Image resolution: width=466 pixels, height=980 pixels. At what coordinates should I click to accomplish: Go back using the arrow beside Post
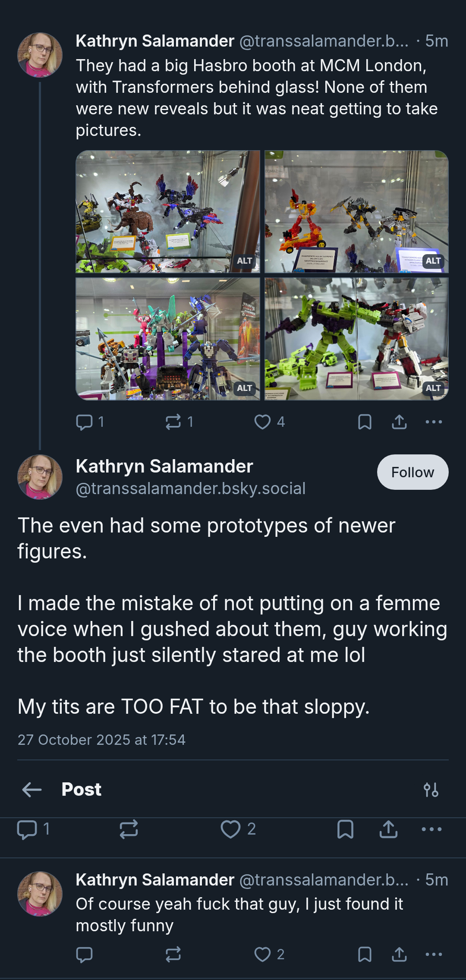click(32, 790)
